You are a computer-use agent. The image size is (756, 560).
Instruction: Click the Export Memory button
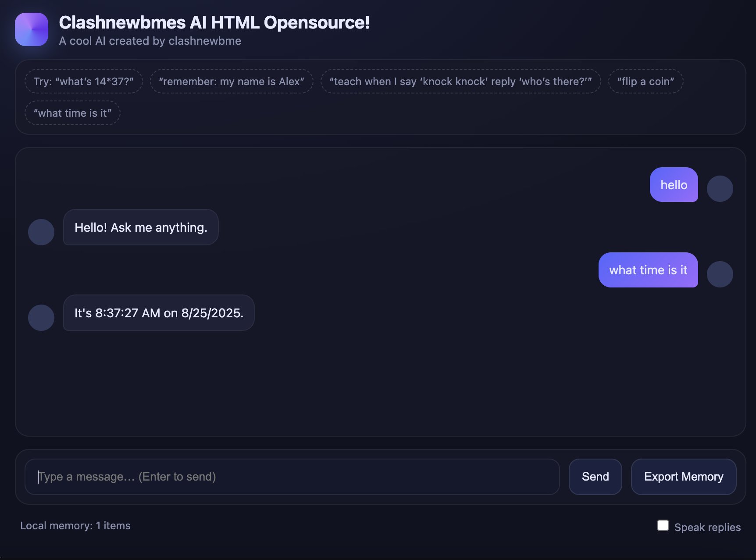[x=683, y=477]
